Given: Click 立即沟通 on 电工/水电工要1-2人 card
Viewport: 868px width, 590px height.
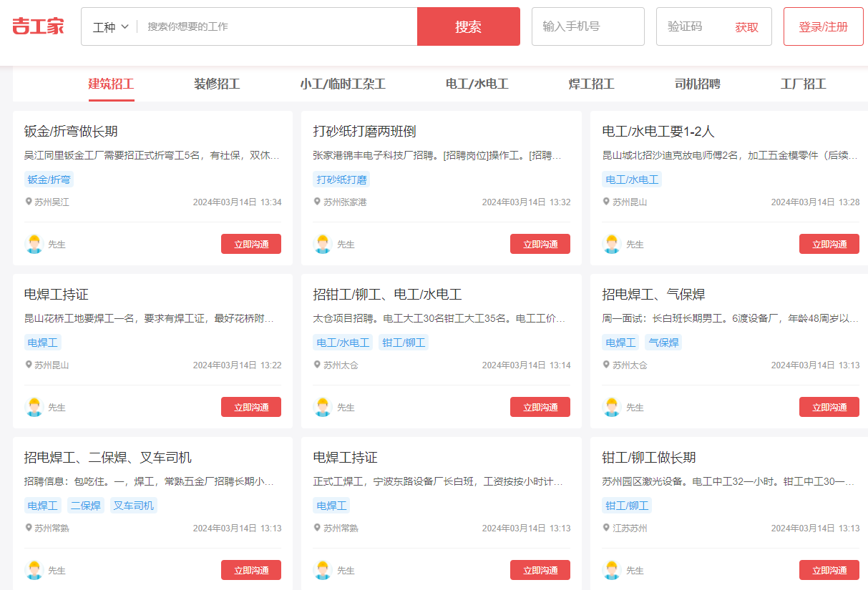Looking at the screenshot, I should (829, 243).
